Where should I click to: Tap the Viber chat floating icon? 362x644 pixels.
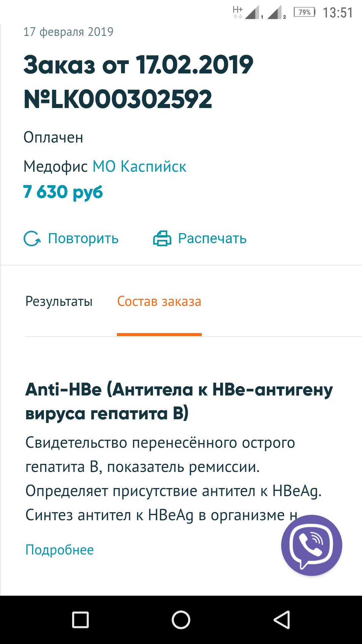(311, 545)
